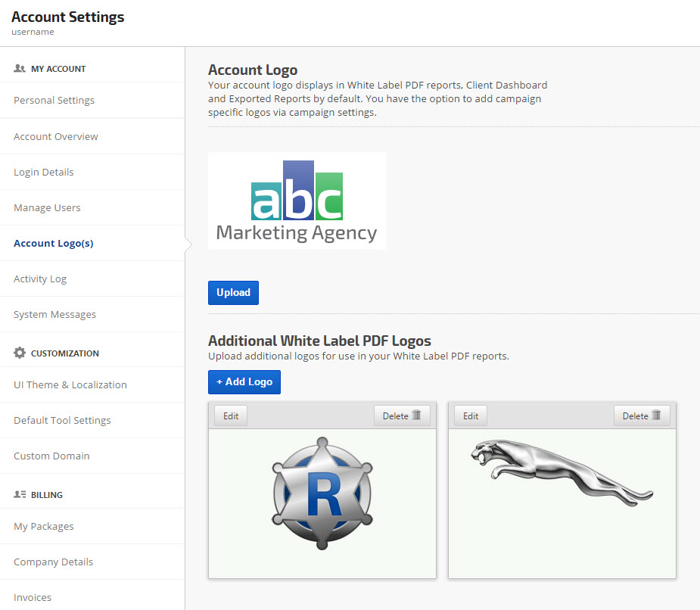Click the Billing section icon

(20, 495)
